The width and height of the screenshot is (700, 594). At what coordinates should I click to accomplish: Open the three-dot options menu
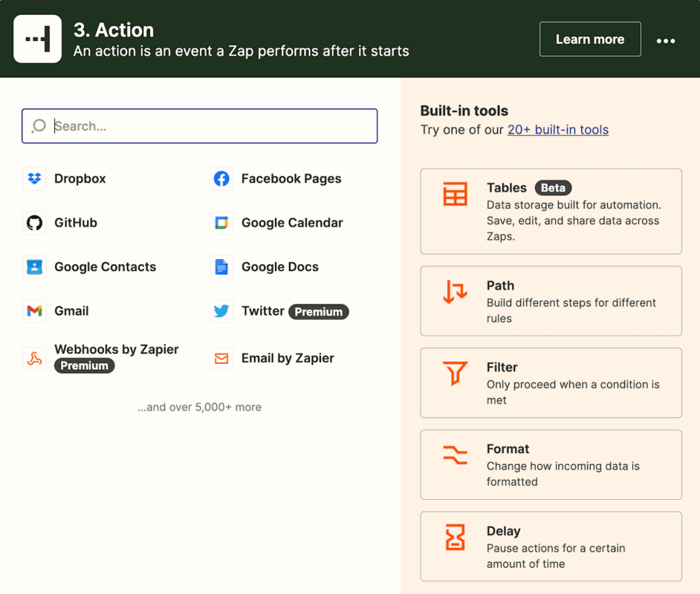point(666,41)
